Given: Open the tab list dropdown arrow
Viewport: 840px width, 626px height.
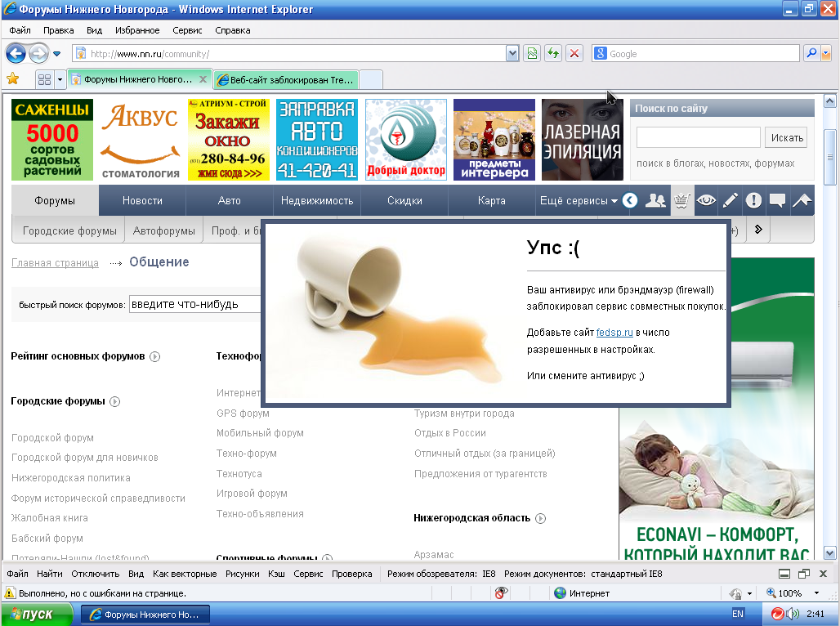Looking at the screenshot, I should tap(60, 80).
